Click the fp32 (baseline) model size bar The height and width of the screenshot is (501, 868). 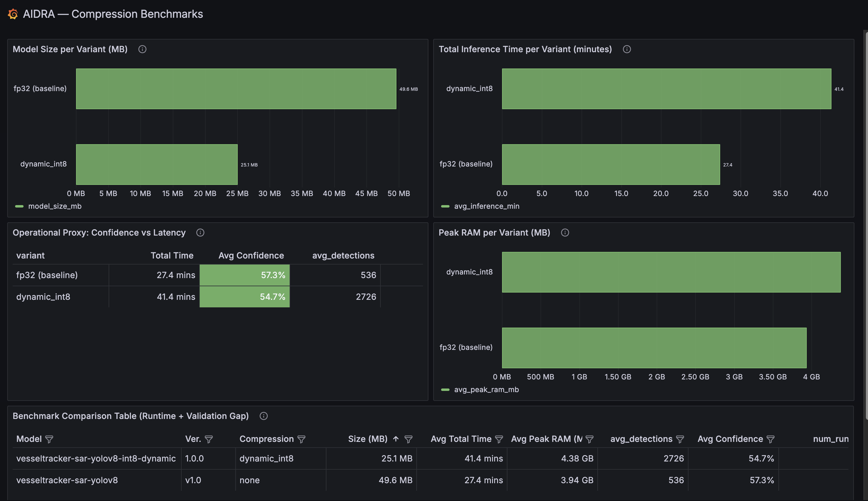point(236,89)
